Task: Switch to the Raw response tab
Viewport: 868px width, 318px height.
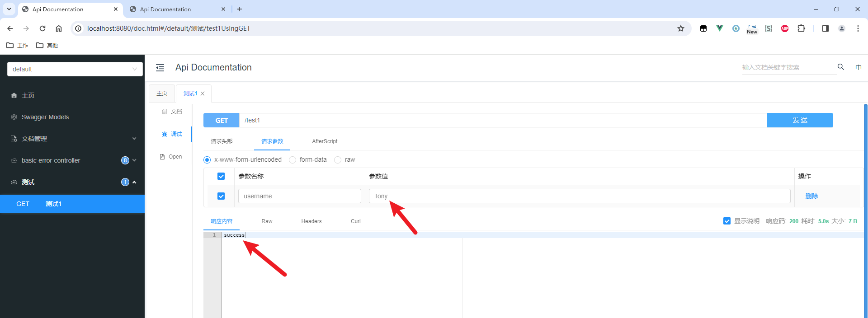Action: (x=267, y=221)
